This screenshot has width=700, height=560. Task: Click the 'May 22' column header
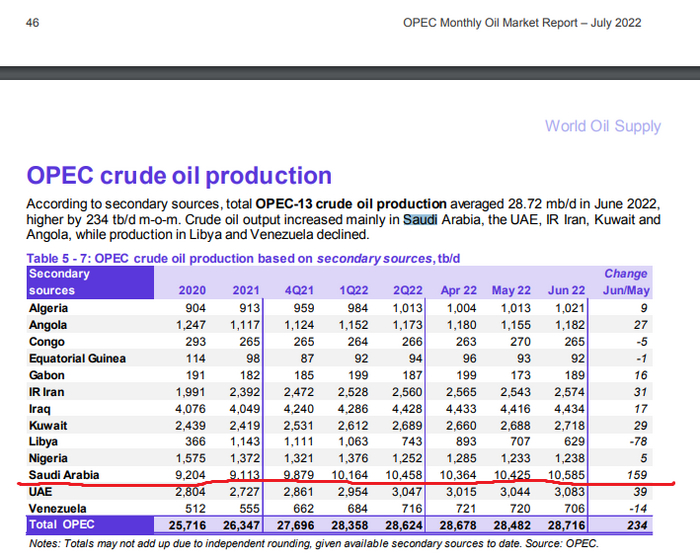point(511,290)
